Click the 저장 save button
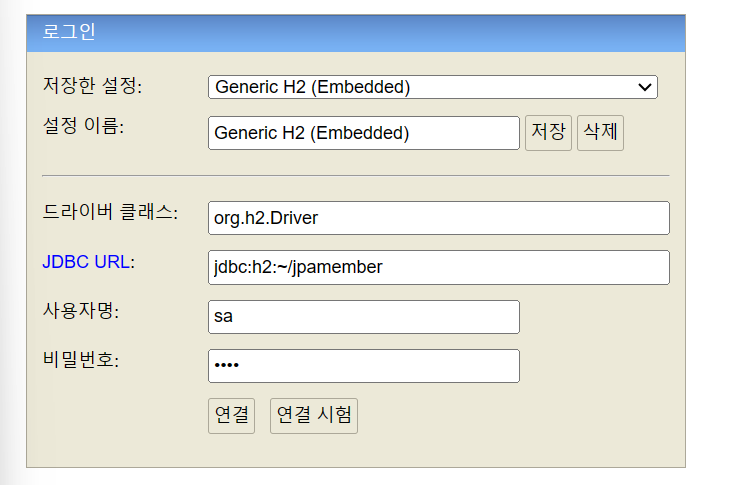The height and width of the screenshot is (485, 735). coord(548,133)
